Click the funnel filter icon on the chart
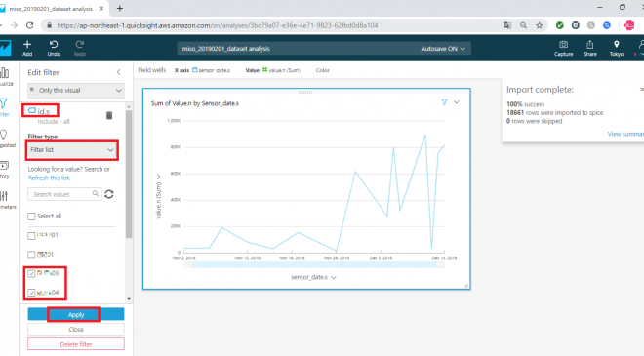Viewport: 644px width, 356px height. pos(444,102)
